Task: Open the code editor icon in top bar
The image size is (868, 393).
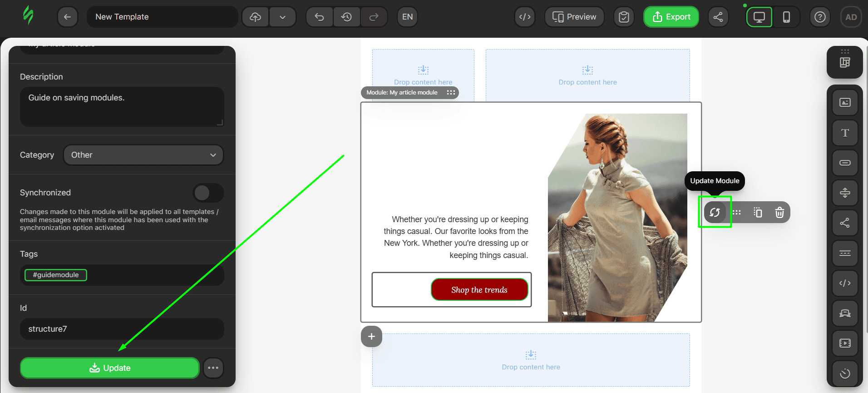Action: pyautogui.click(x=525, y=17)
